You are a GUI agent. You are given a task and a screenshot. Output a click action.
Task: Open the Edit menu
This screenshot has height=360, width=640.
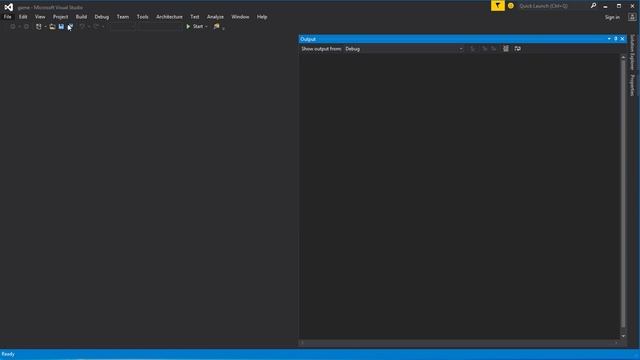[23, 17]
